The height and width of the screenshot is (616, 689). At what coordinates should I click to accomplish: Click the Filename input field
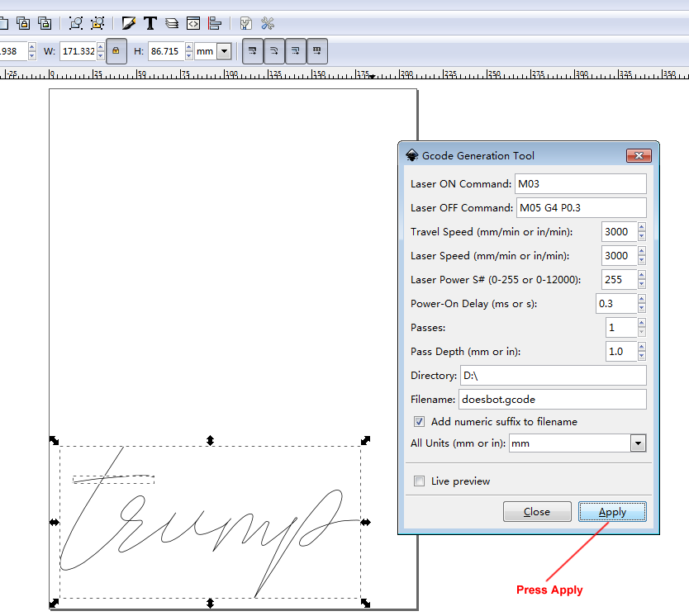coord(552,400)
